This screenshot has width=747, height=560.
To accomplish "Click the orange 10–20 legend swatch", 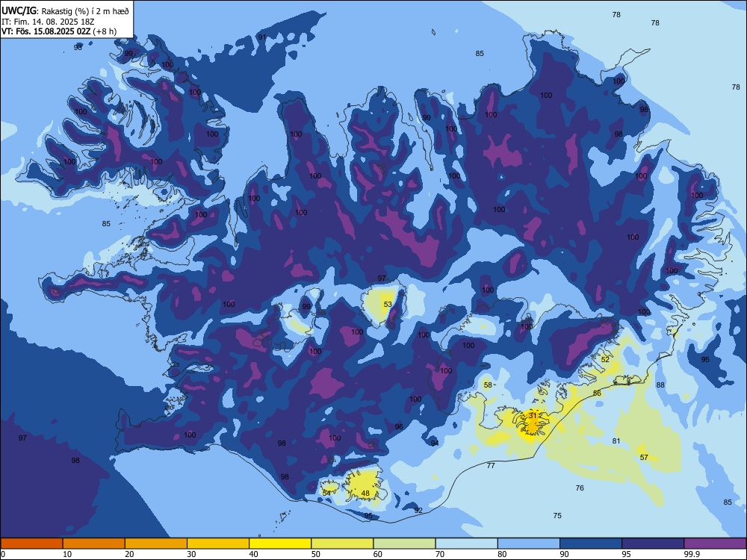I will click(x=94, y=544).
